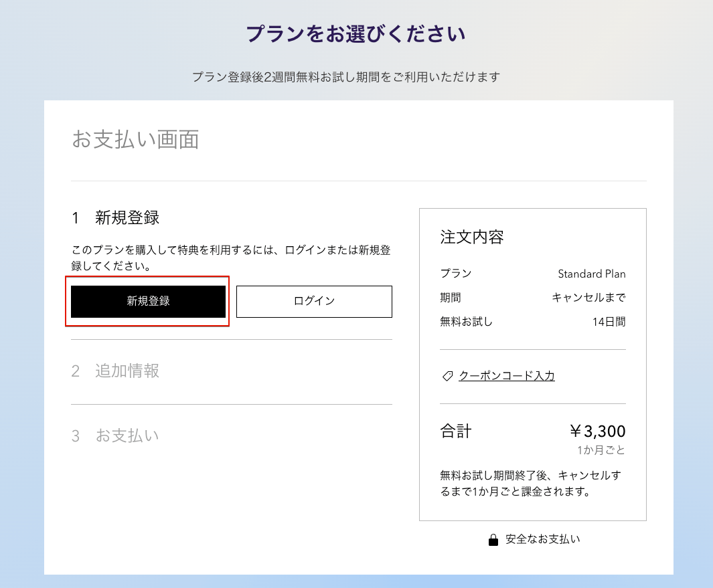Click the 注文内容 summary heading
This screenshot has height=588, width=713.
coord(472,237)
